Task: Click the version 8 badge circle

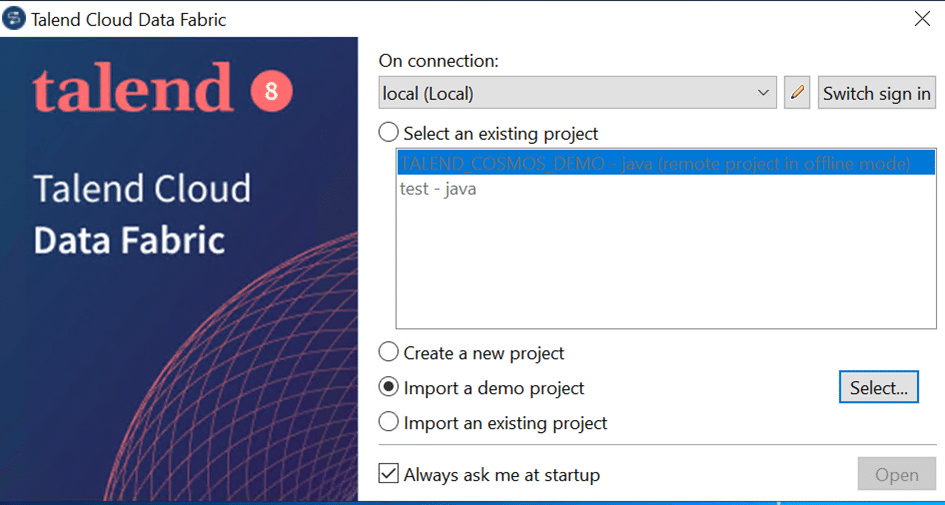Action: (x=271, y=91)
